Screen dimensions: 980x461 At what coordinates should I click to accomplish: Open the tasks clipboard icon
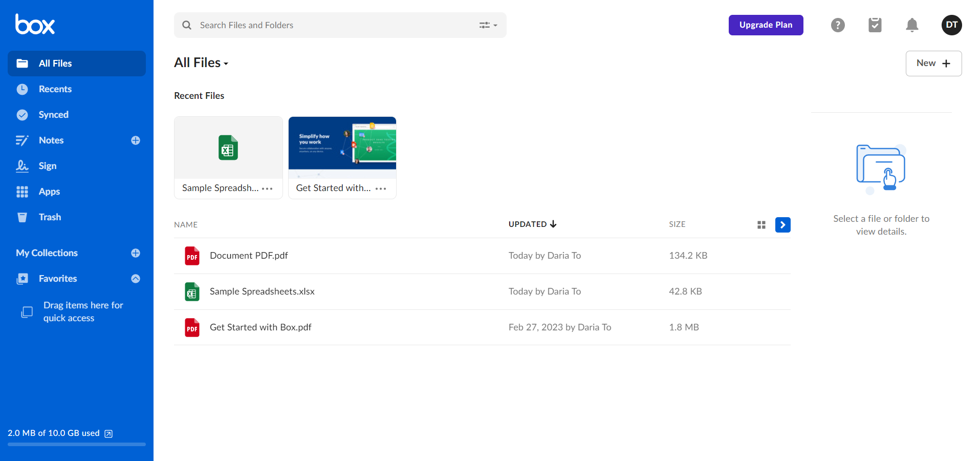875,25
